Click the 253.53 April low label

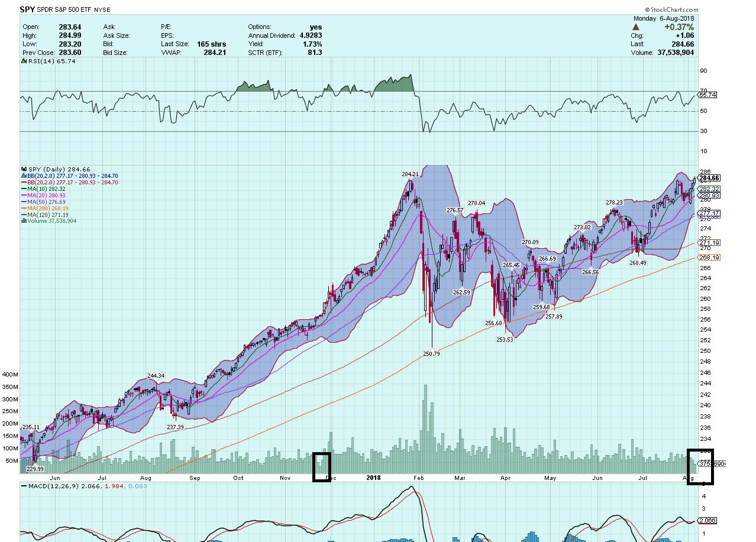point(506,340)
